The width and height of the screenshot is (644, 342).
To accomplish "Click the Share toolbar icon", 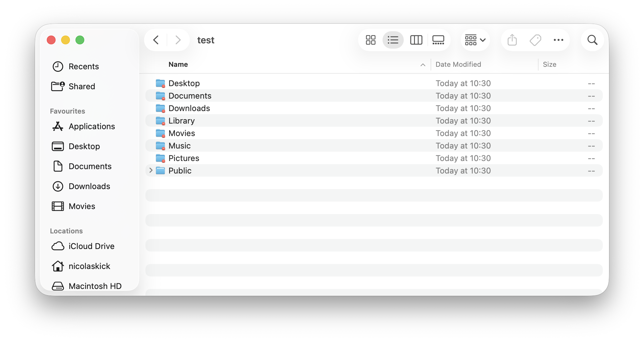I will (512, 40).
